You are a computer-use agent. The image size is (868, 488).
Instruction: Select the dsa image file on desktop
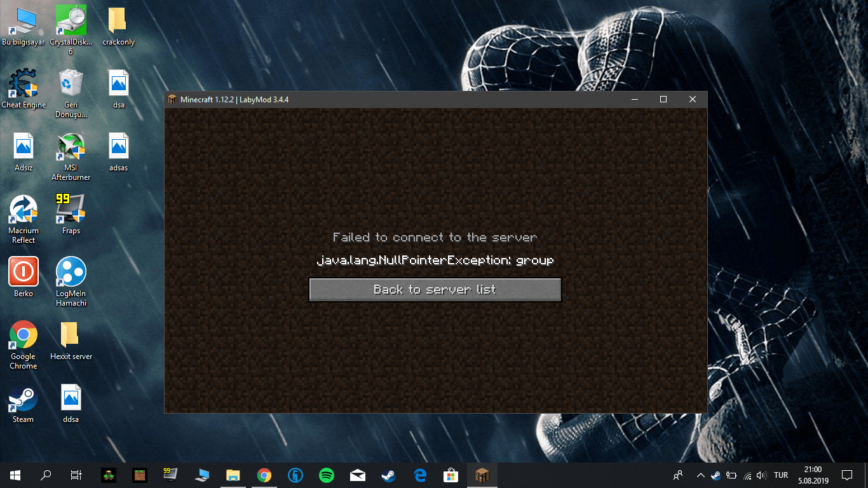click(x=118, y=89)
